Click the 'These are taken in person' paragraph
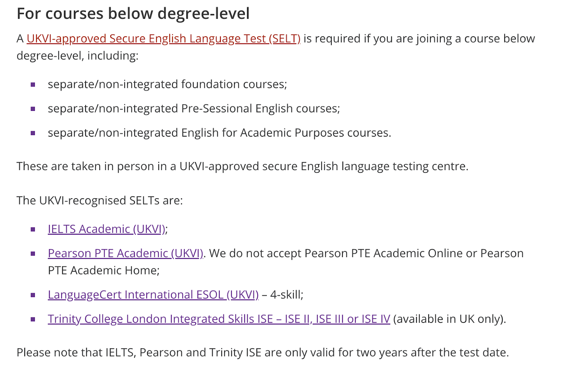 point(243,166)
